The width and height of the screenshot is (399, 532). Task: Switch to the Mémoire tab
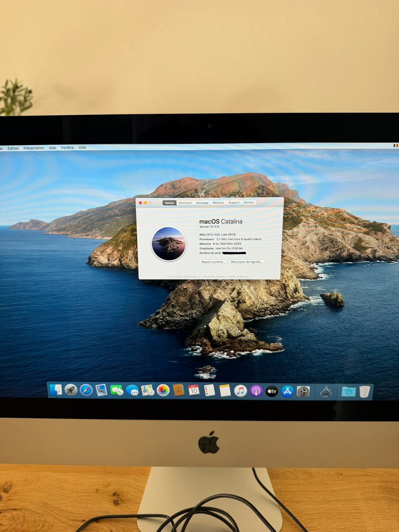click(218, 203)
